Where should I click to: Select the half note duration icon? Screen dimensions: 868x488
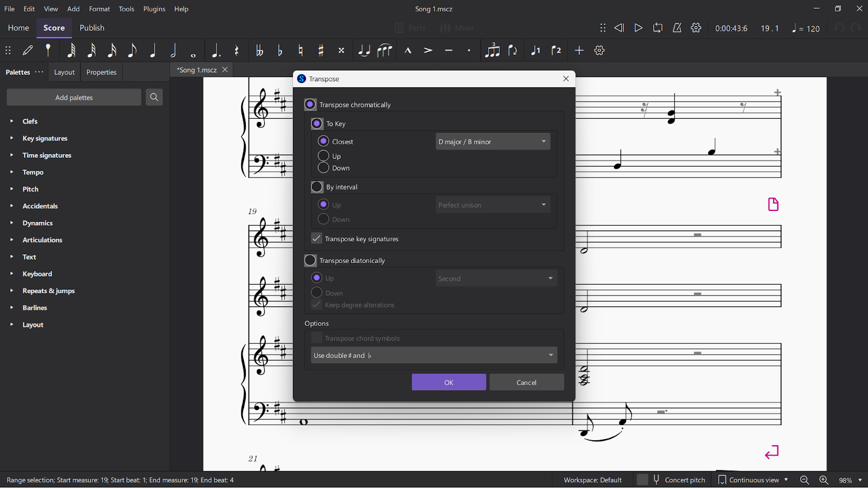pyautogui.click(x=174, y=50)
